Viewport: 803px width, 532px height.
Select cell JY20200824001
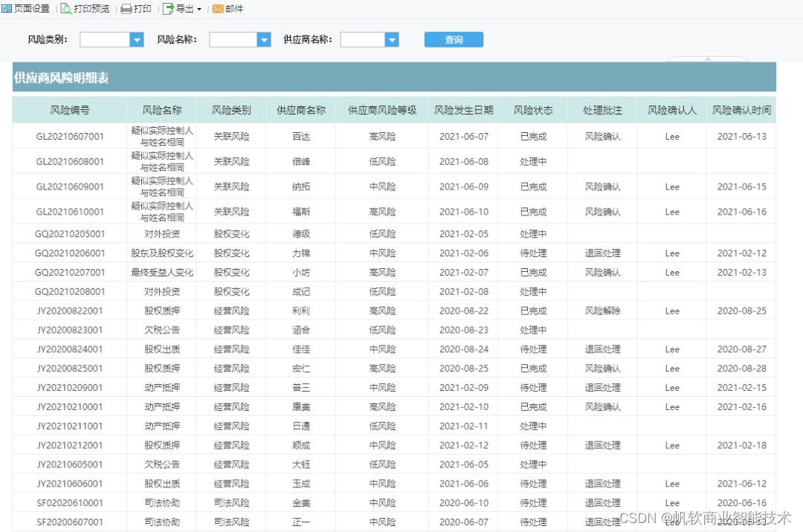[x=70, y=349]
